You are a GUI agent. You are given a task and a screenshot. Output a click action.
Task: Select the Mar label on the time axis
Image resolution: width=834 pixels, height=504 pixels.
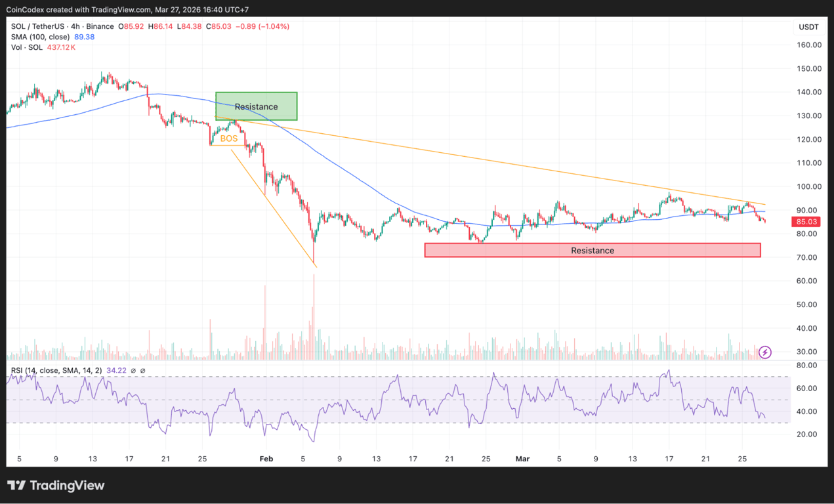pos(522,459)
